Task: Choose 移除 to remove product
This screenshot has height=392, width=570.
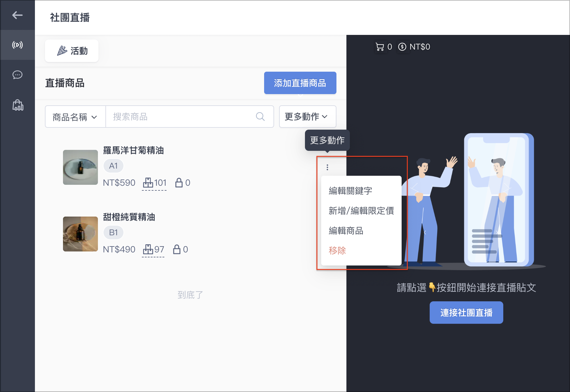Action: (337, 251)
